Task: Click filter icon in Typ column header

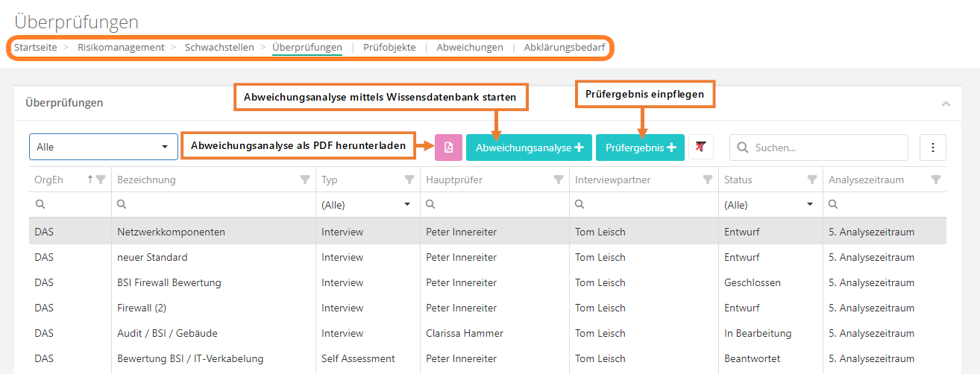Action: 409,180
